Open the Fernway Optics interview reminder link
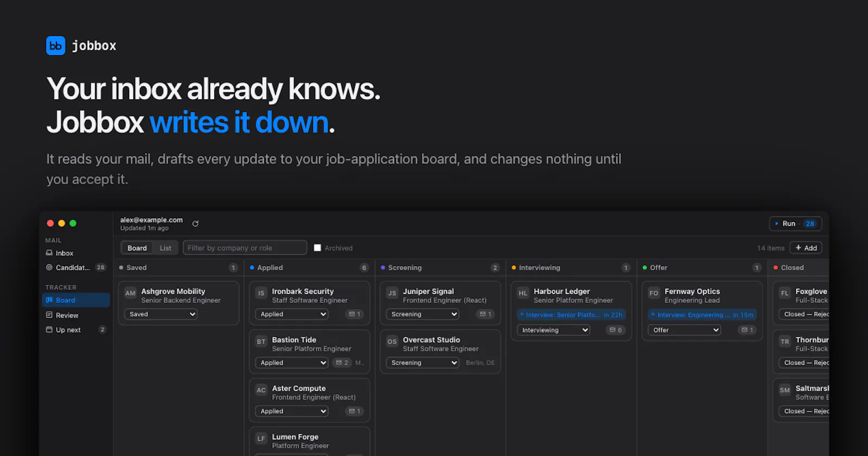This screenshot has width=868, height=456. point(702,315)
